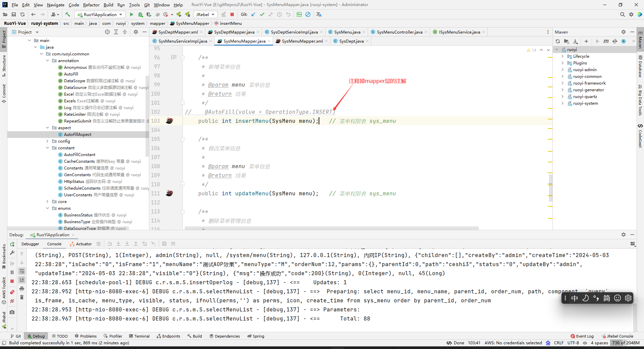Open the Terminal tool window tab

[x=139, y=336]
